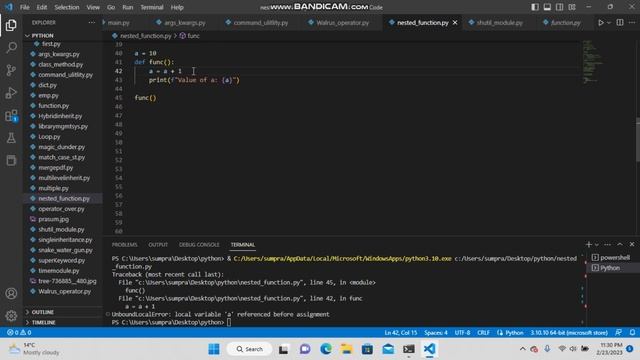Open the Accounts menu icon

click(11, 293)
